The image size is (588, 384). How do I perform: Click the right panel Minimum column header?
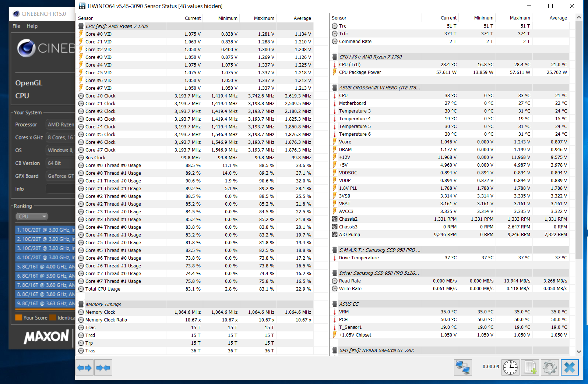(477, 18)
